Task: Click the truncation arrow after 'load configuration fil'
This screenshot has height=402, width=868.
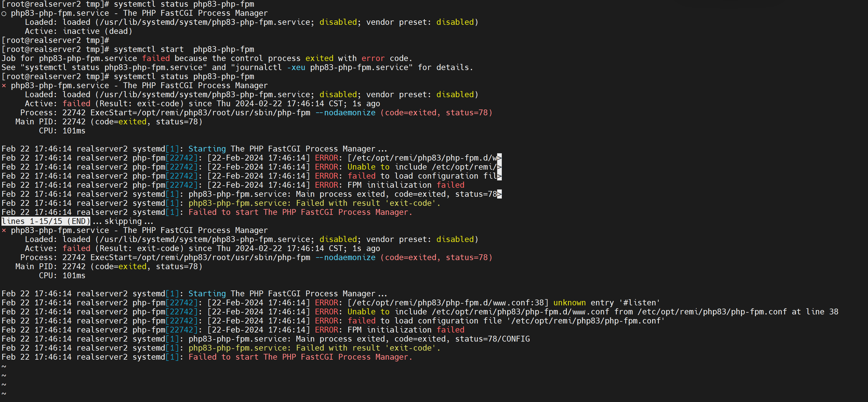Action: pyautogui.click(x=499, y=176)
